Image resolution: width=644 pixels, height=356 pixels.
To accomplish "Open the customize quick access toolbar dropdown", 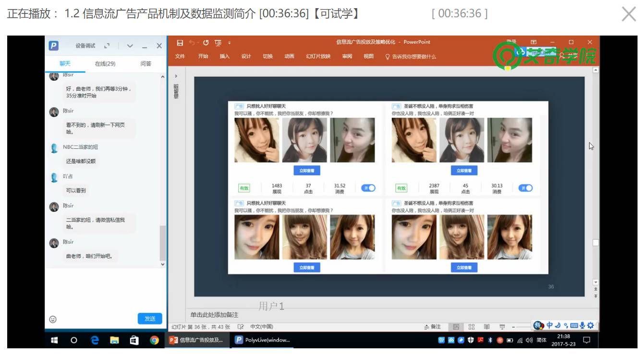I will click(230, 43).
